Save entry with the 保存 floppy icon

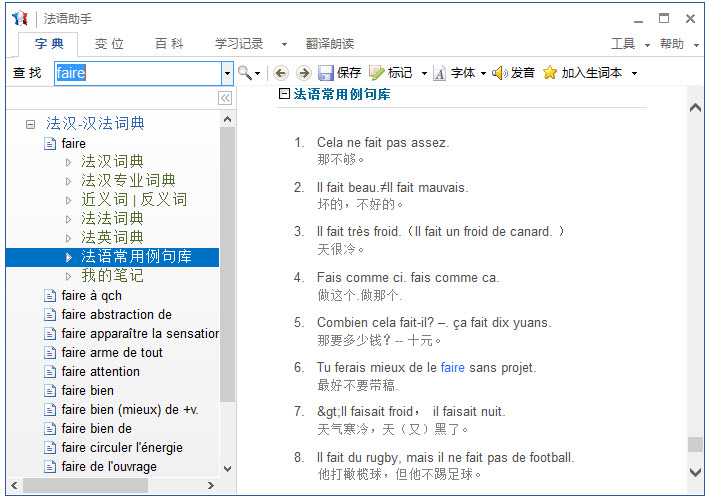click(x=339, y=73)
